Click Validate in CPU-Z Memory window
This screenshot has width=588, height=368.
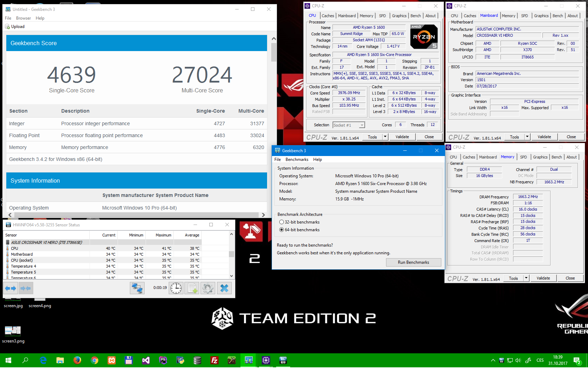tap(543, 278)
